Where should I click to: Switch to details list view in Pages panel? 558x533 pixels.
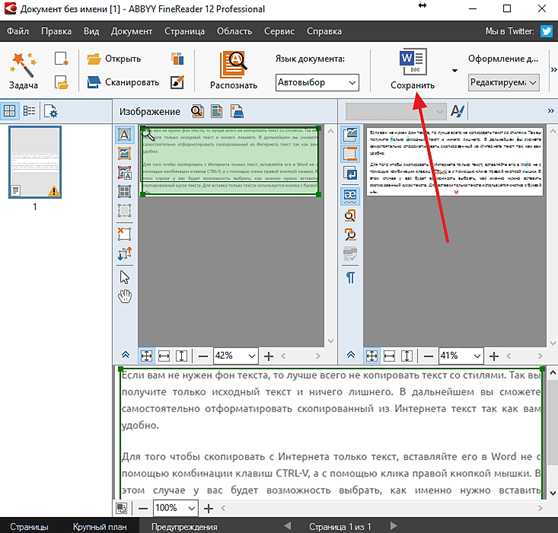(x=29, y=111)
